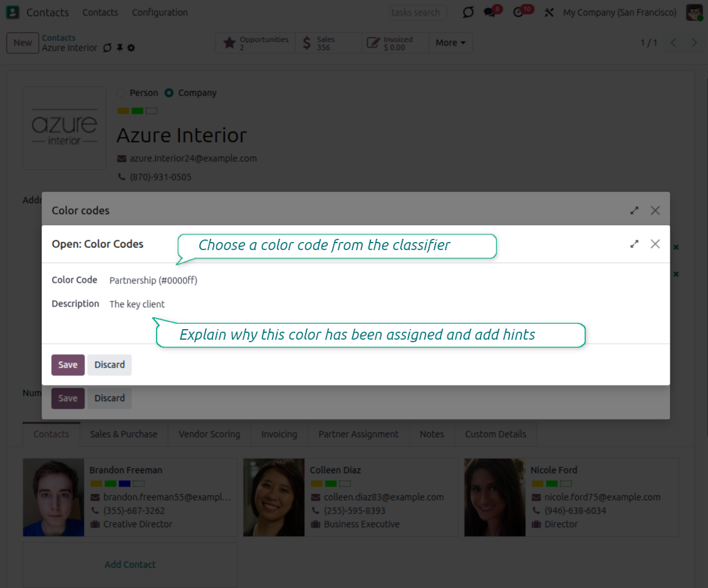Close the Open: Color Codes dialog
Viewport: 708px width, 588px height.
click(x=655, y=244)
